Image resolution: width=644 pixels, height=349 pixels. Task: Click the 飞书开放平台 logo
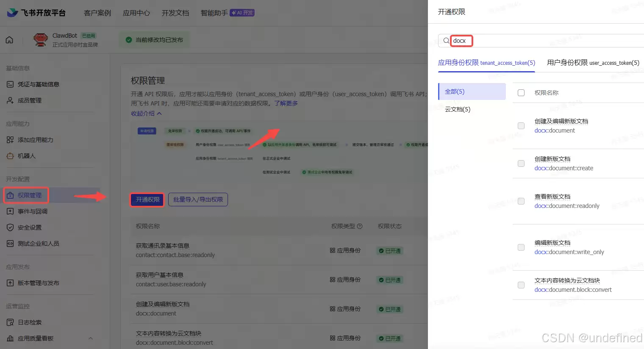36,13
